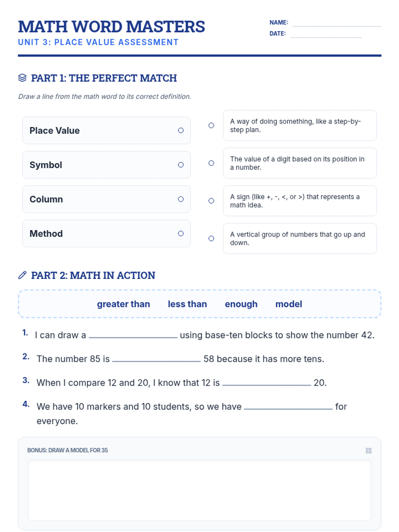Select the circle next to Column

[x=181, y=199]
